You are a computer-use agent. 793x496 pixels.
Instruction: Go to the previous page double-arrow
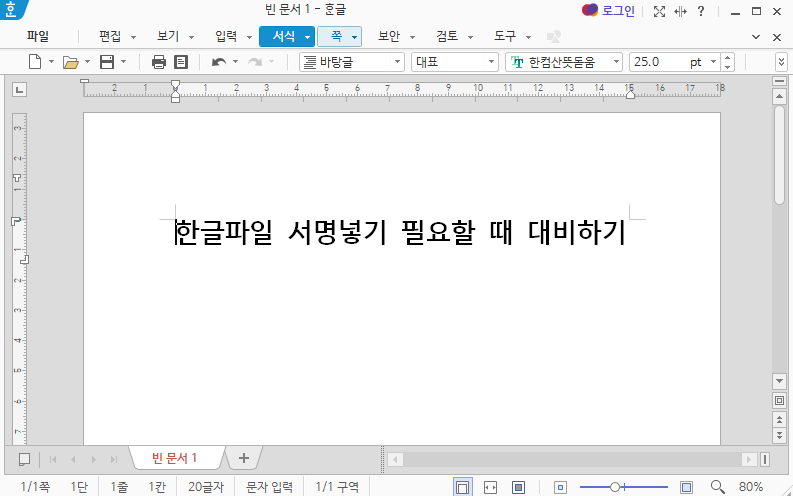pos(779,419)
